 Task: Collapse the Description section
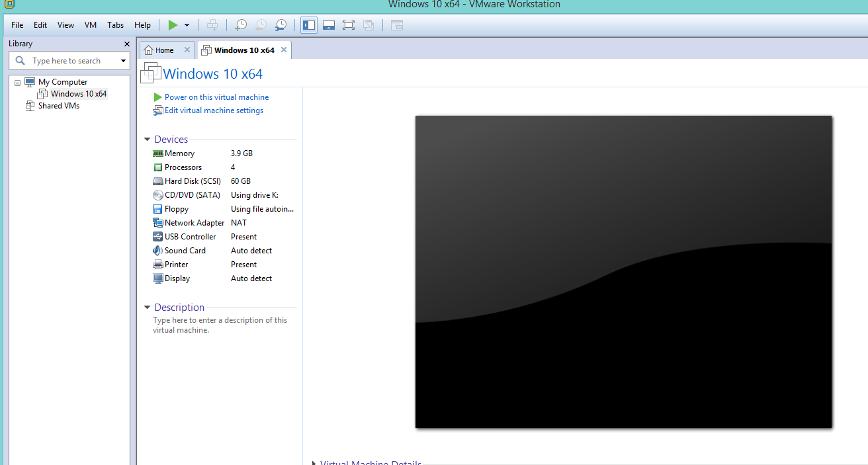click(148, 308)
